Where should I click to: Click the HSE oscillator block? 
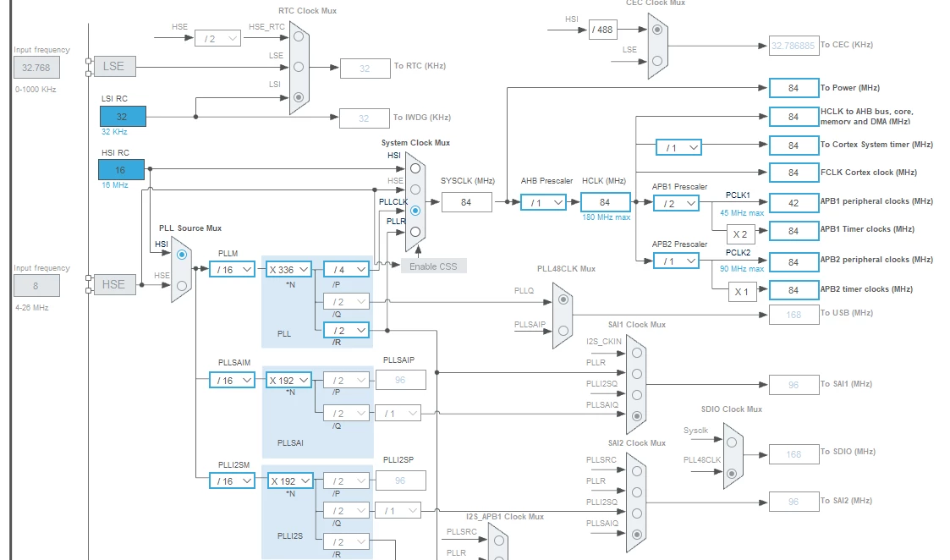[x=114, y=284]
